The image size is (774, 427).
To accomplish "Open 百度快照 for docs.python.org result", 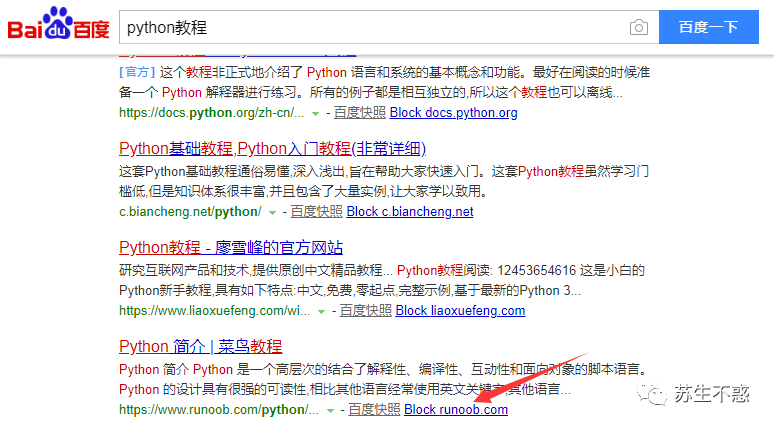I will click(x=360, y=113).
